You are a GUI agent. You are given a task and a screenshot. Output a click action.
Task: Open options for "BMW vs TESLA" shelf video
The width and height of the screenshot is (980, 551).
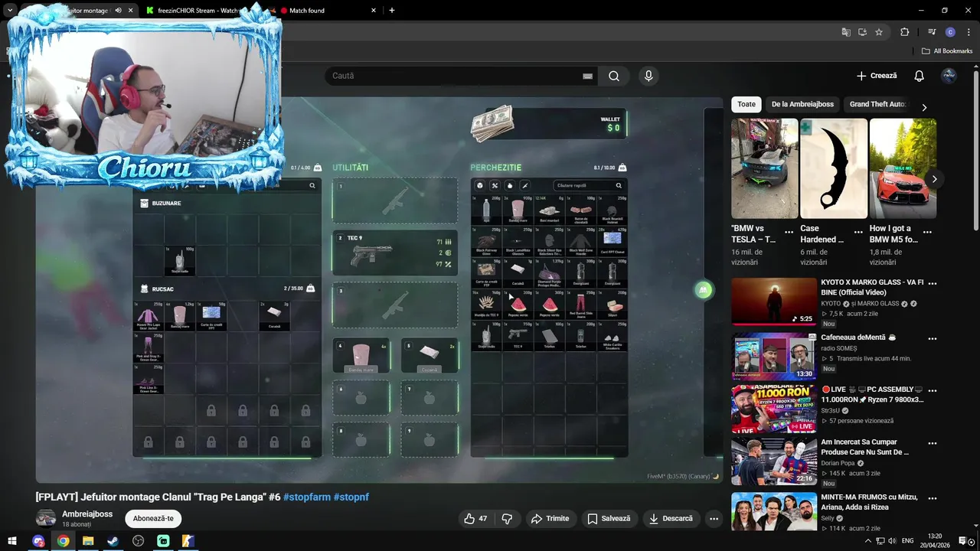point(789,232)
